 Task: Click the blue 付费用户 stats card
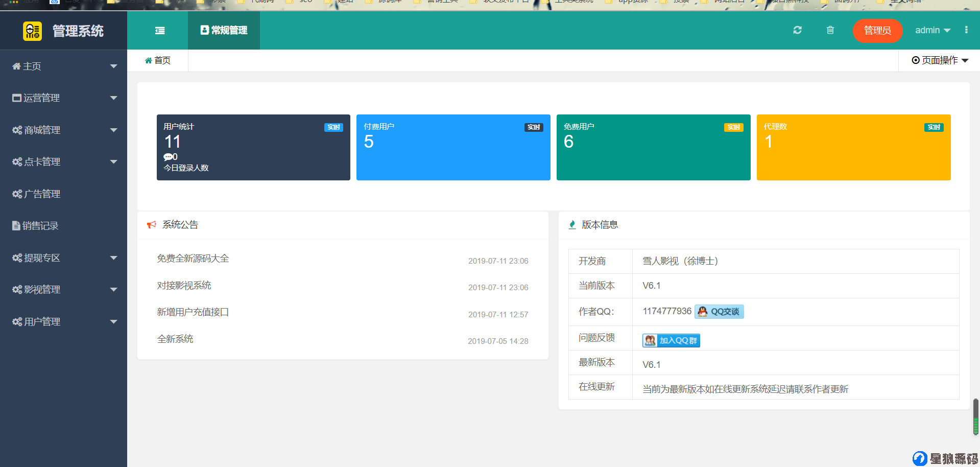point(453,147)
